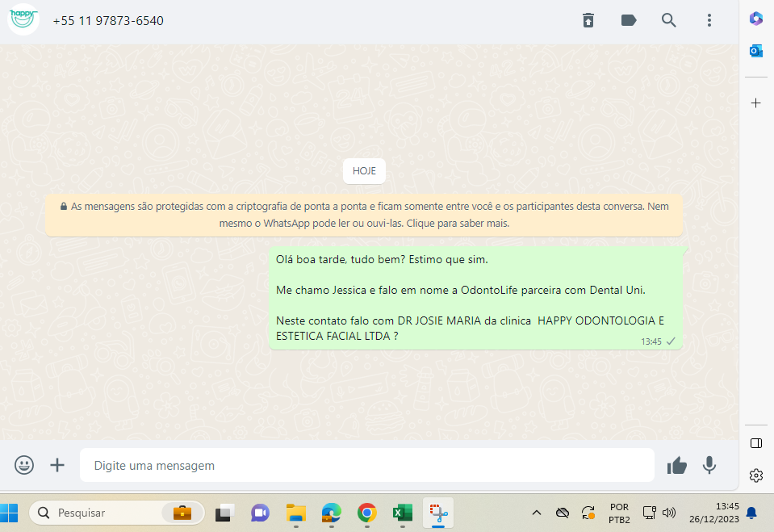Toggle the Edge sidebar panel visibility
The image size is (774, 532).
(755, 443)
